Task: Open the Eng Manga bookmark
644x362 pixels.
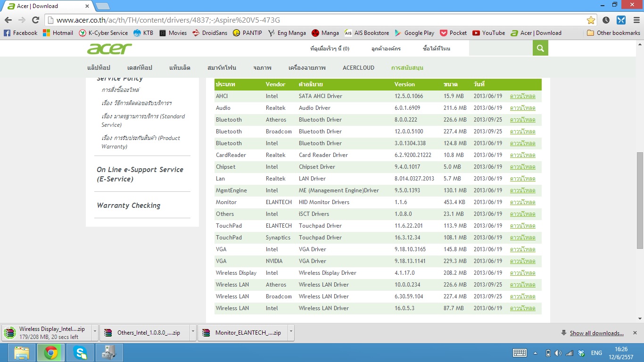Action: 287,33
